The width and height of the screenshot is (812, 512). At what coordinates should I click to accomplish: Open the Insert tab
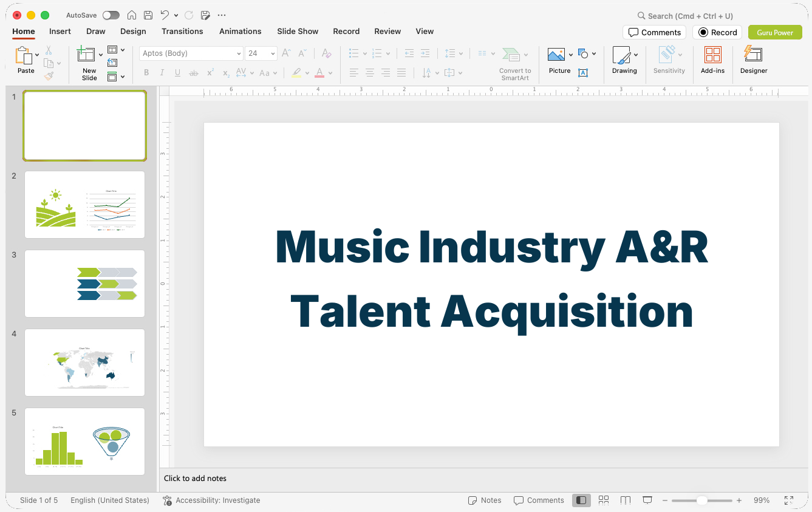click(60, 31)
